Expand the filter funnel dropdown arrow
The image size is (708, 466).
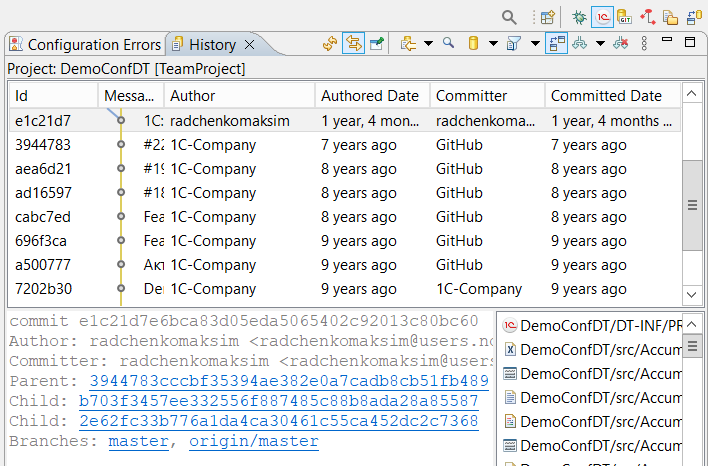[535, 44]
